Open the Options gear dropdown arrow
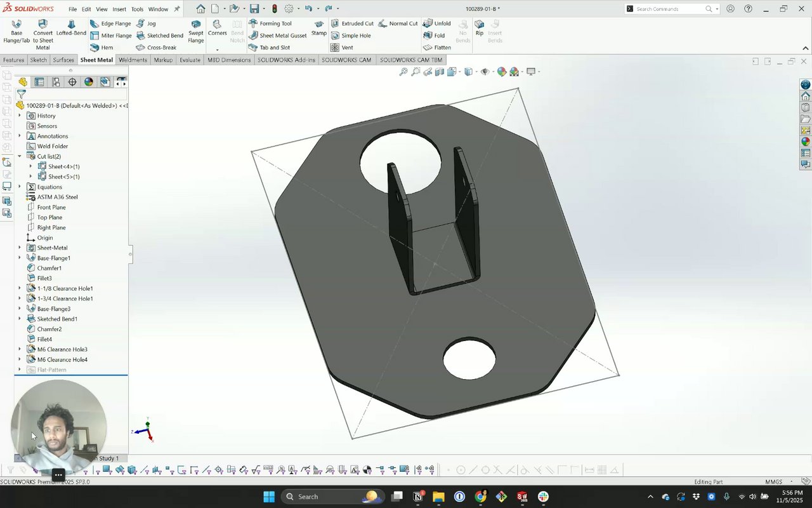This screenshot has width=812, height=508. tap(298, 9)
